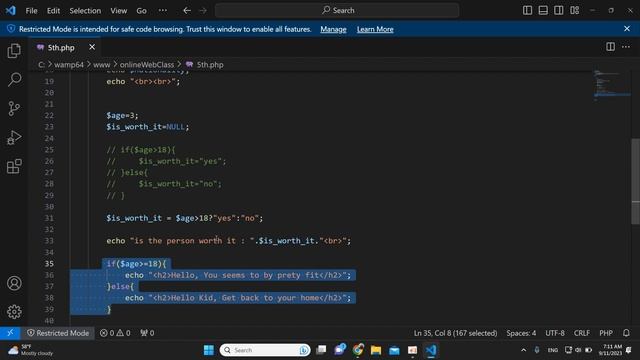Click the "Hello Kid" echo line
This screenshot has width=640, height=360.
pyautogui.click(x=238, y=298)
